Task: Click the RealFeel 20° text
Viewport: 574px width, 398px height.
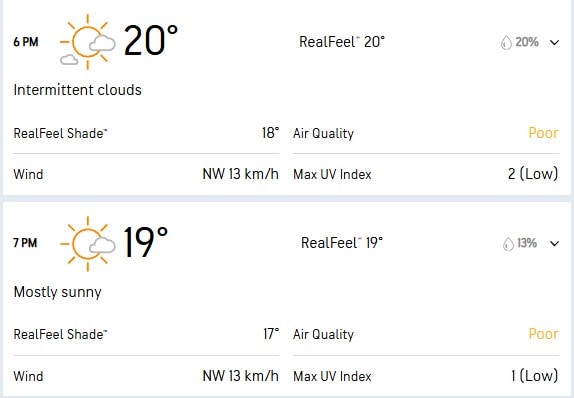Action: pyautogui.click(x=342, y=42)
